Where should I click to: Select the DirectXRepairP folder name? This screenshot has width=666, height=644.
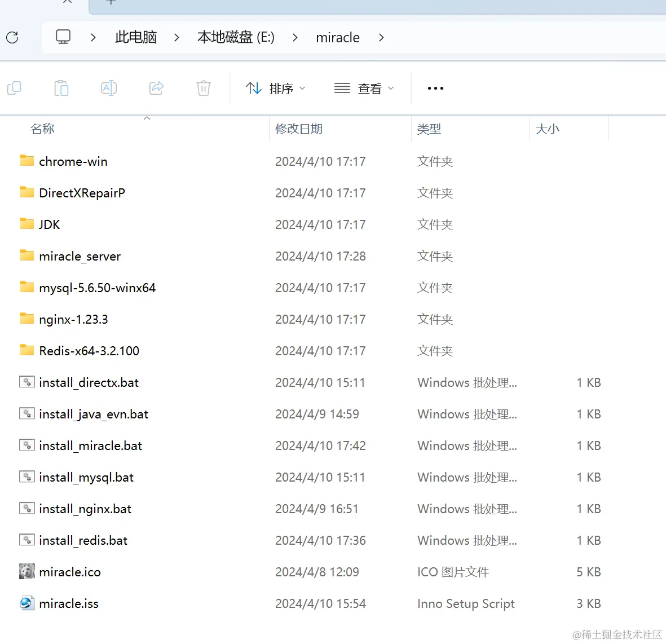82,193
